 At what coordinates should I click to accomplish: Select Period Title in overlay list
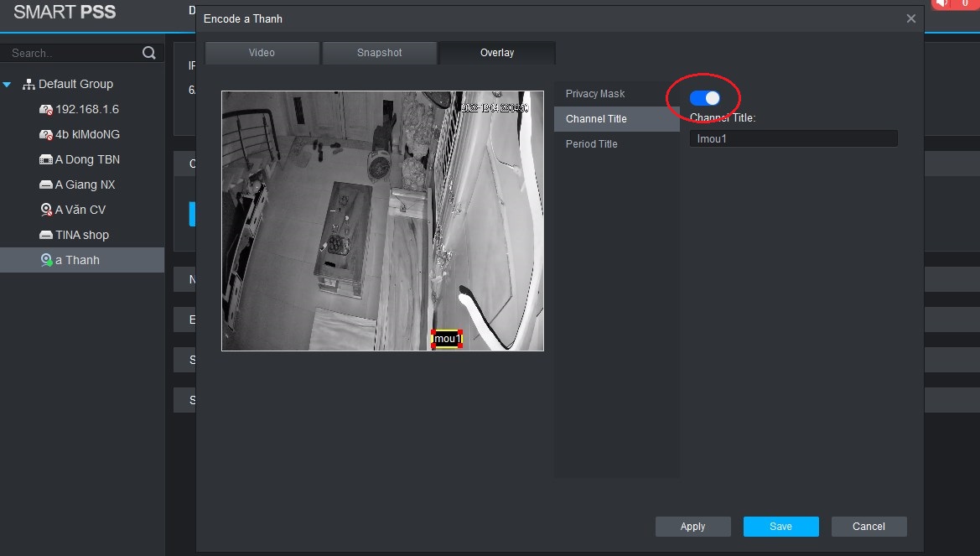[591, 144]
